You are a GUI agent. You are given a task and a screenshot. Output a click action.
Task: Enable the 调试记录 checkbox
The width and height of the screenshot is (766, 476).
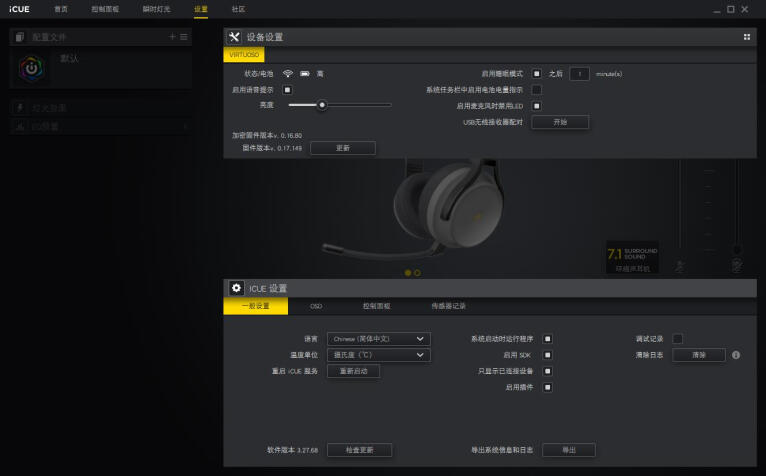click(x=677, y=339)
